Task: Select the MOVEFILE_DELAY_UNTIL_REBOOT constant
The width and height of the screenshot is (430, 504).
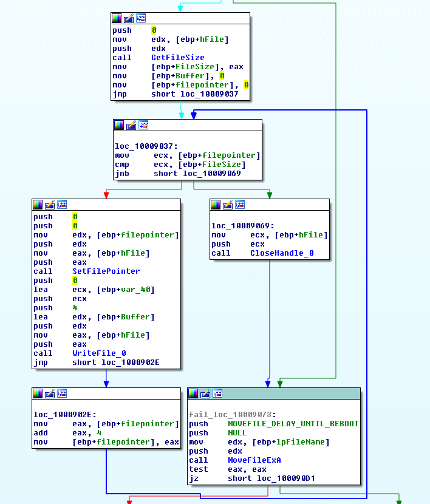Action: point(293,424)
